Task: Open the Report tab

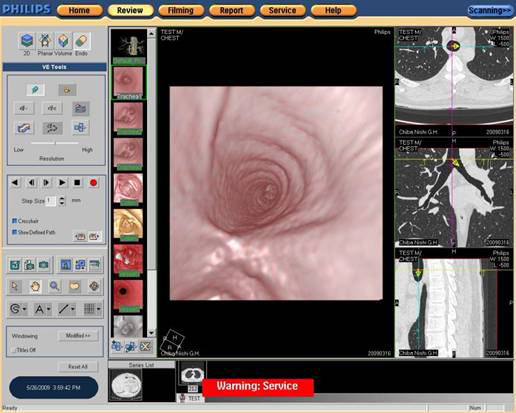Action: tap(231, 11)
